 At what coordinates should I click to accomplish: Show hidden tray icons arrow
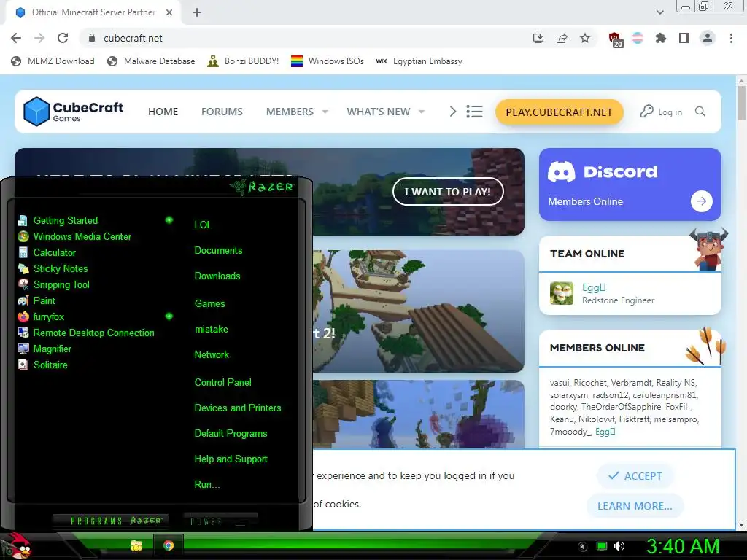coord(583,547)
